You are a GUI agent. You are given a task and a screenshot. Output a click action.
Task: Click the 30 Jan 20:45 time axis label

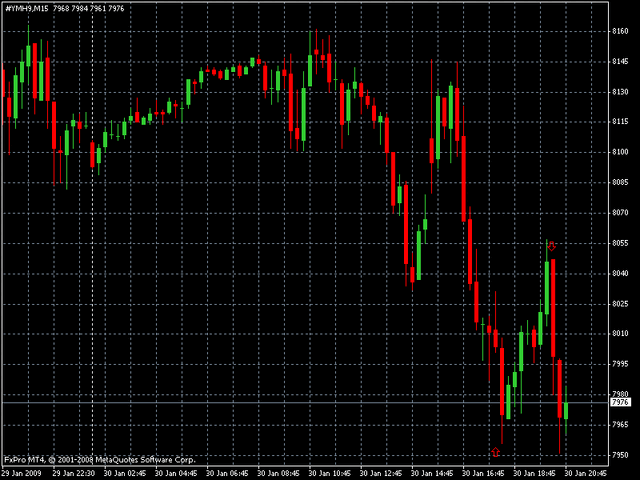coord(586,473)
